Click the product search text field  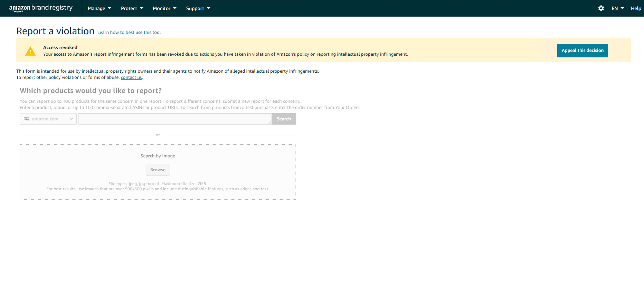[x=175, y=119]
